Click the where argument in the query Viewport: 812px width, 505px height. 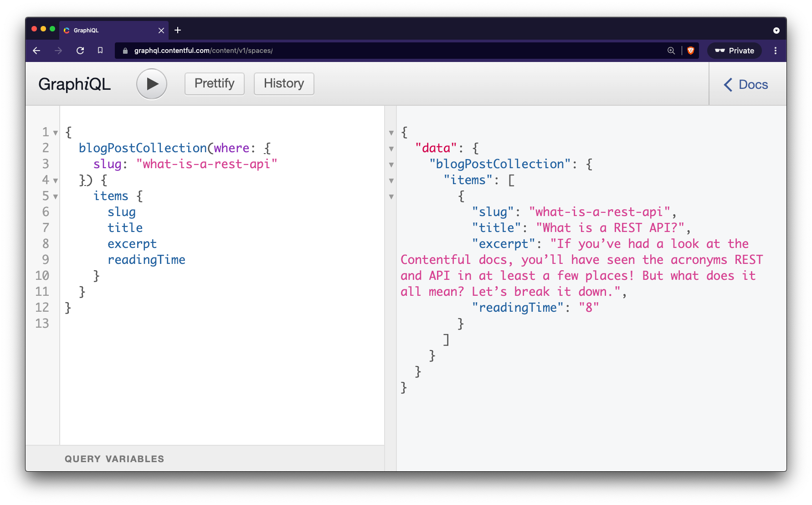coord(231,148)
